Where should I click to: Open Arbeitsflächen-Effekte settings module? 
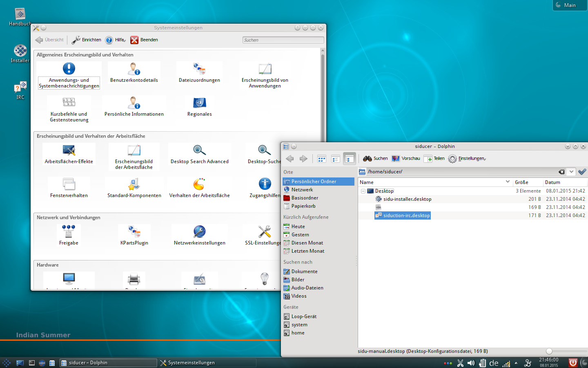[69, 154]
